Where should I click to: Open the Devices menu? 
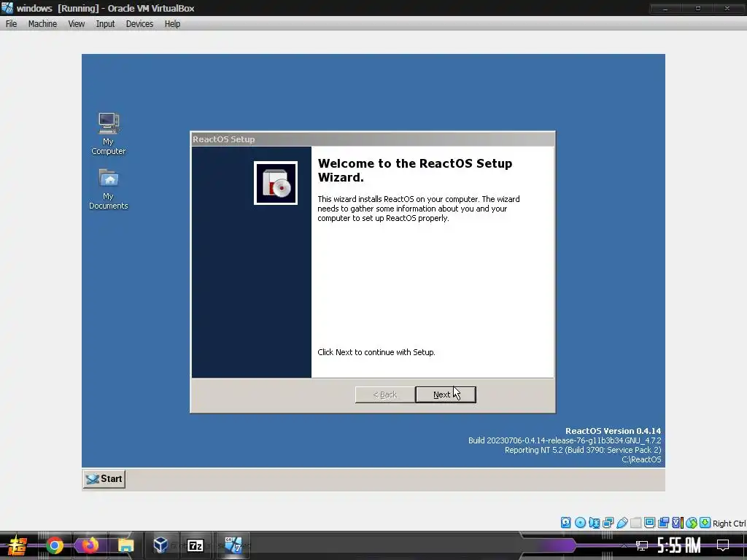[139, 24]
